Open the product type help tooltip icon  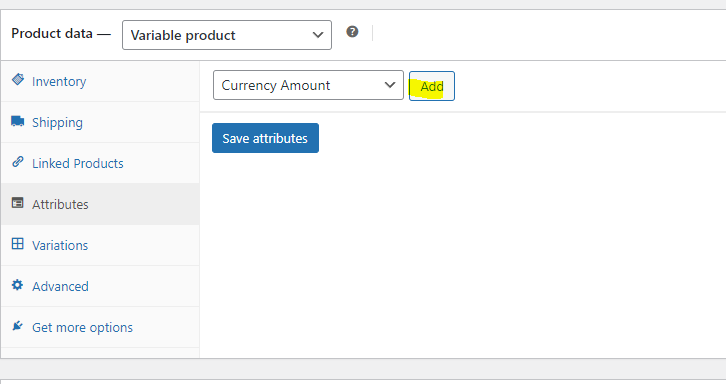(x=352, y=32)
